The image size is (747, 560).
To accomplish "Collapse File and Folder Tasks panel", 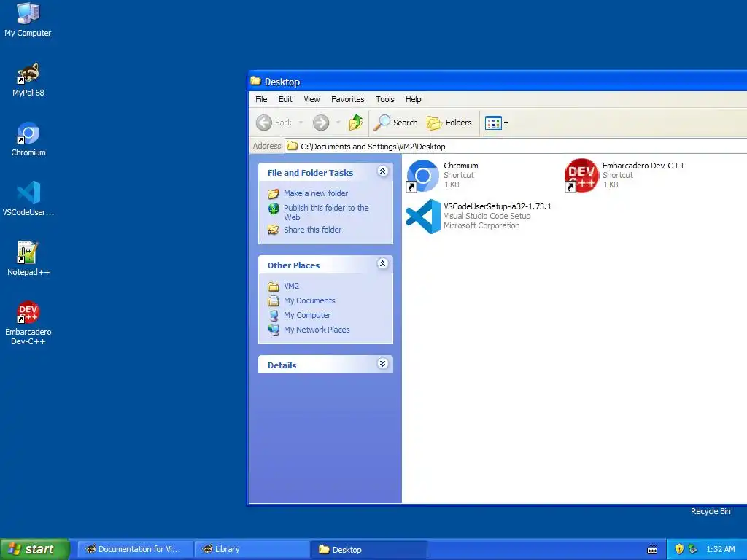I will pos(382,171).
